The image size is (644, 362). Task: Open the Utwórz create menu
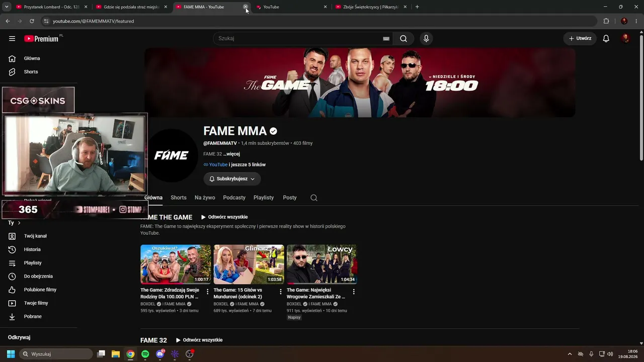pos(580,39)
